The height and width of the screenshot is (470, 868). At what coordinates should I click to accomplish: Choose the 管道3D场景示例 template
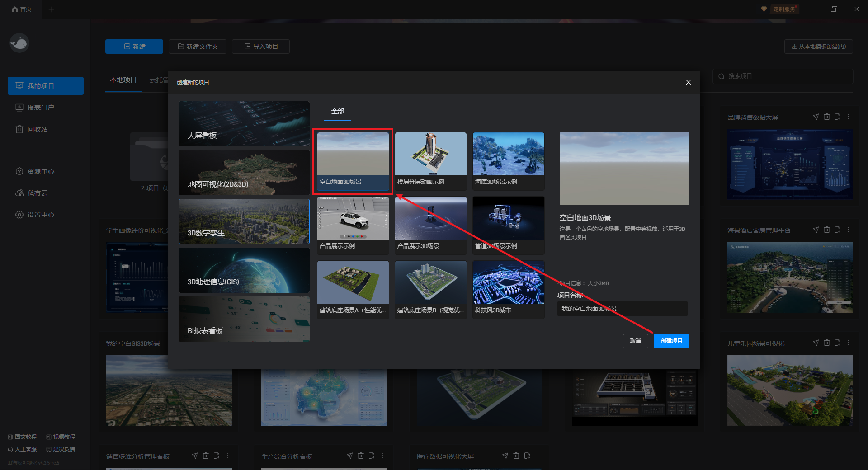coord(509,226)
